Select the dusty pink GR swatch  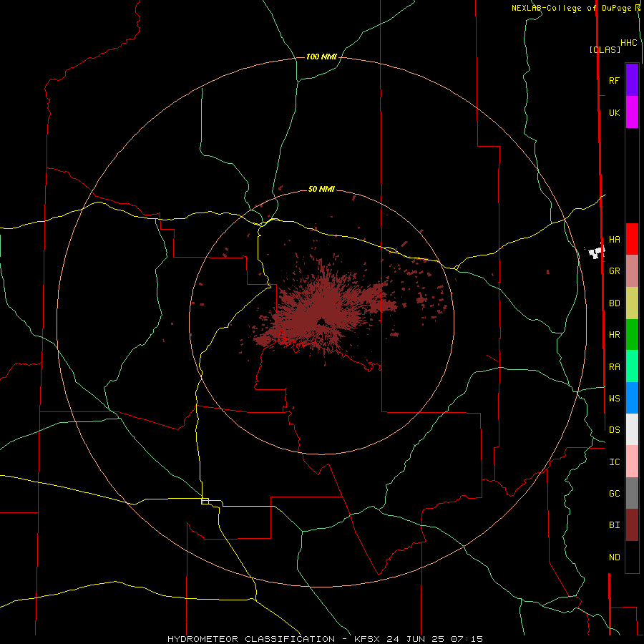click(632, 271)
